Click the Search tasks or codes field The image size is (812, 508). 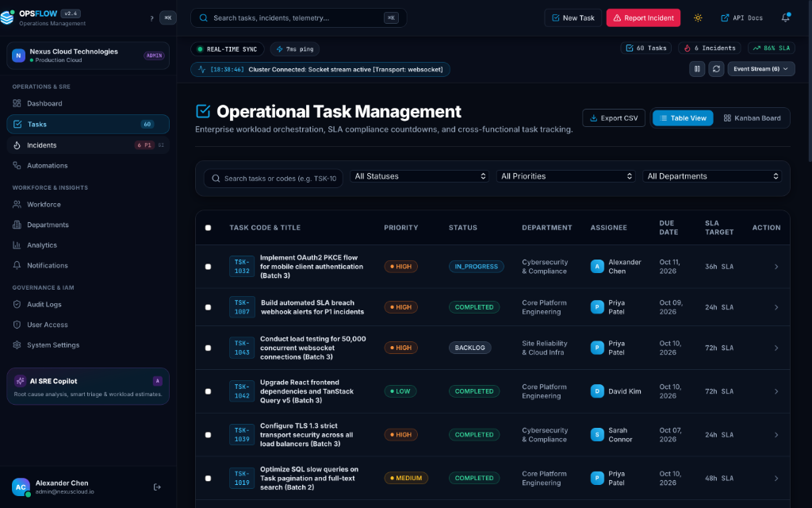tap(274, 179)
